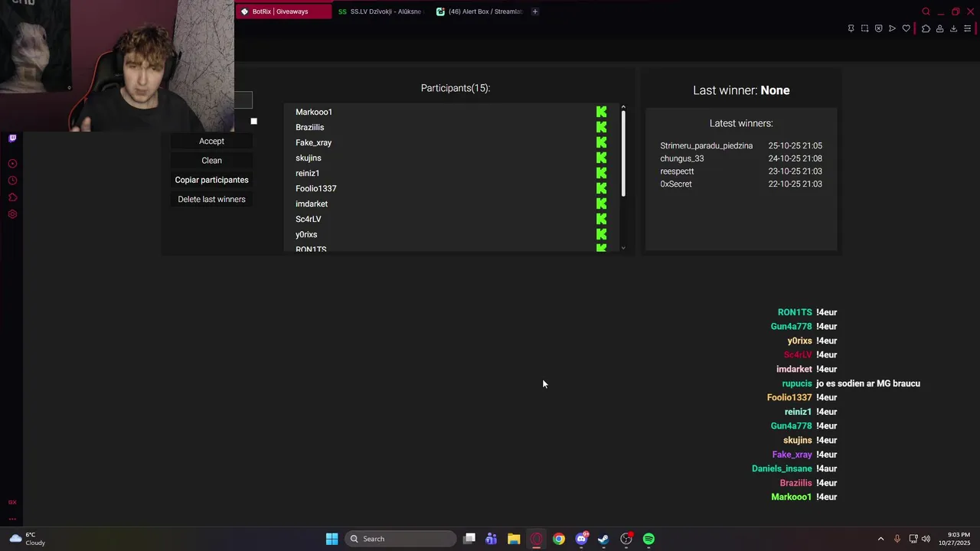The width and height of the screenshot is (980, 551).
Task: Open a new browser tab with plus
Action: coord(535,11)
